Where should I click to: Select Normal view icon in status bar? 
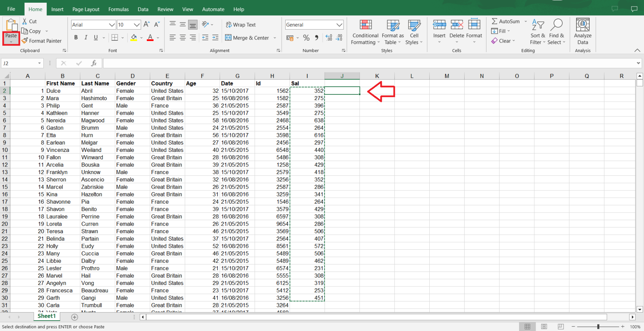[x=527, y=327]
